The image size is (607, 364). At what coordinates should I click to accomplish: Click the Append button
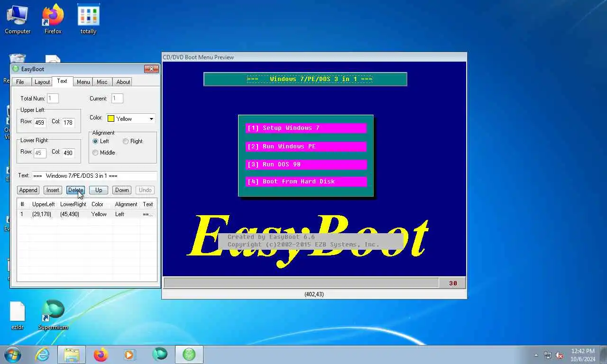point(28,190)
